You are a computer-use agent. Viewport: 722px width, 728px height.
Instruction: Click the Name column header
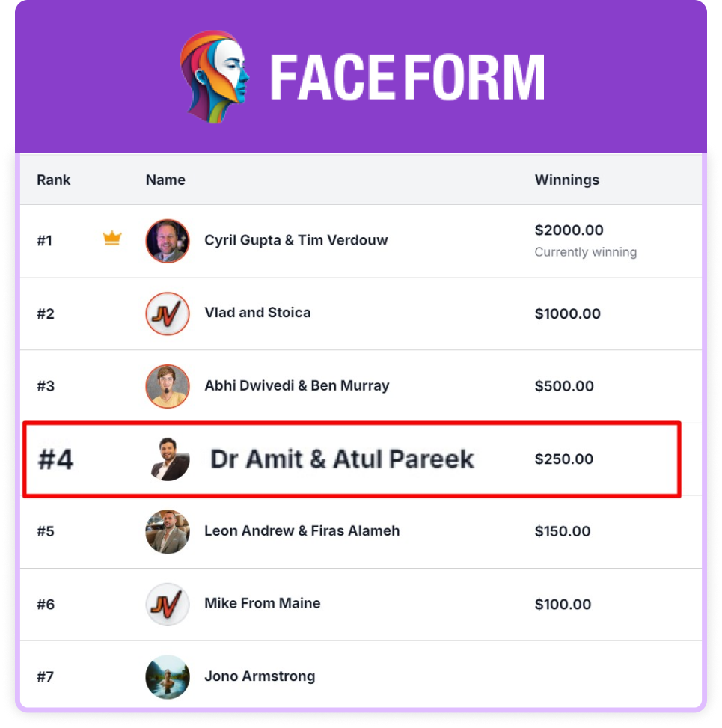[x=165, y=180]
